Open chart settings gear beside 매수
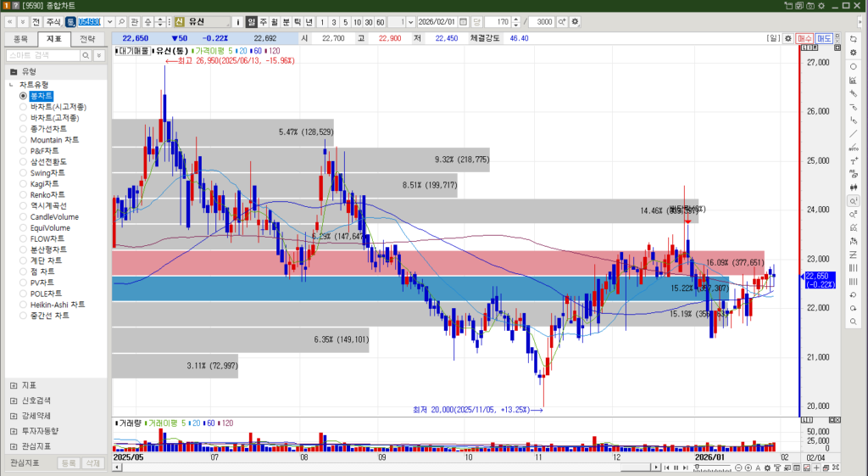 788,38
